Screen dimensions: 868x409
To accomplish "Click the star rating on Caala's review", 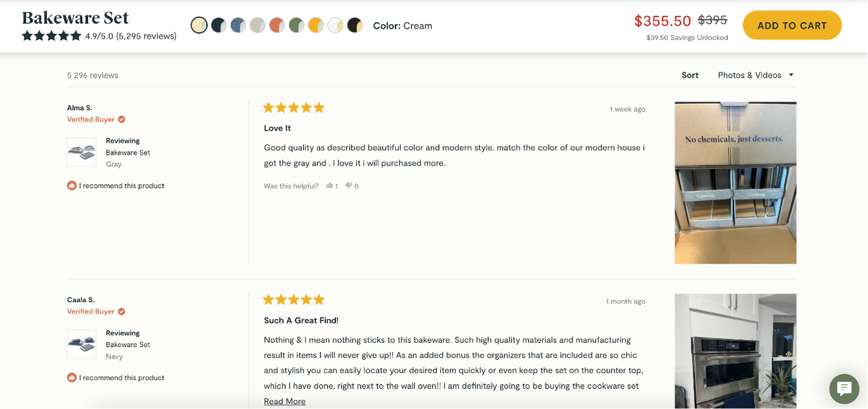I will pos(293,300).
